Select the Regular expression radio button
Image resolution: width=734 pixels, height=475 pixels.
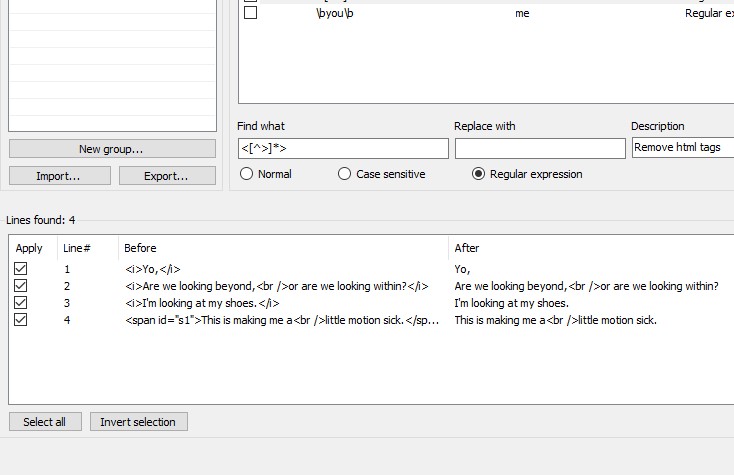[479, 174]
